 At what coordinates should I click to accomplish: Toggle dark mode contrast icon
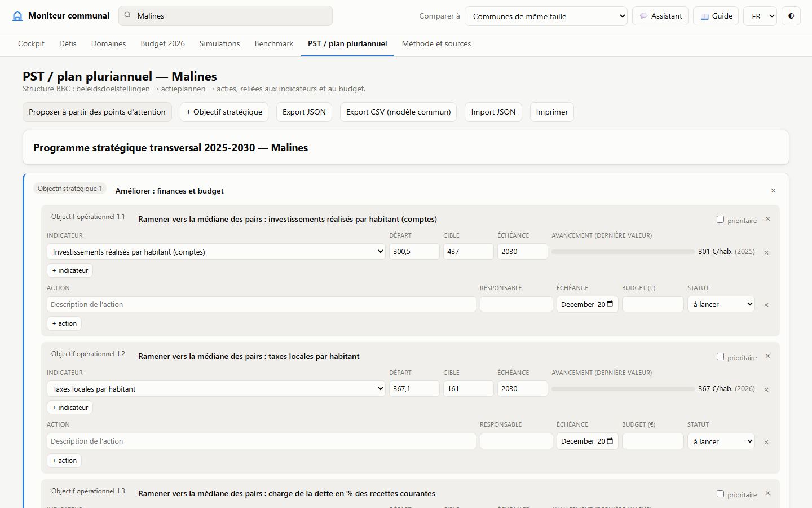pos(791,16)
